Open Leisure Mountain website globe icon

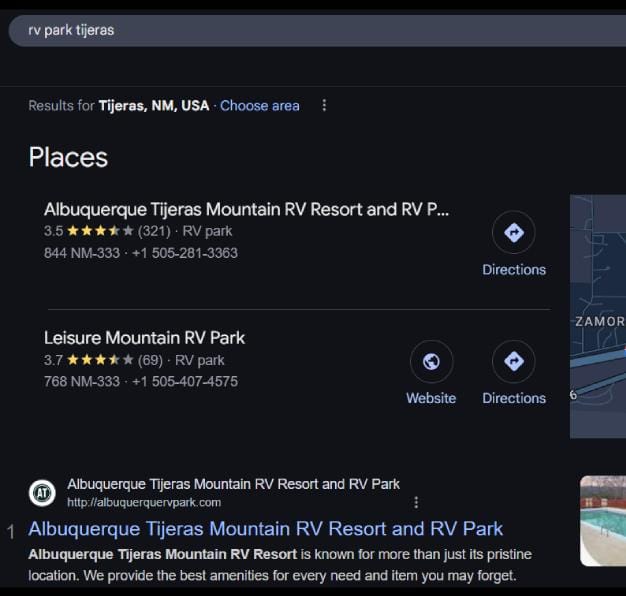click(x=431, y=361)
